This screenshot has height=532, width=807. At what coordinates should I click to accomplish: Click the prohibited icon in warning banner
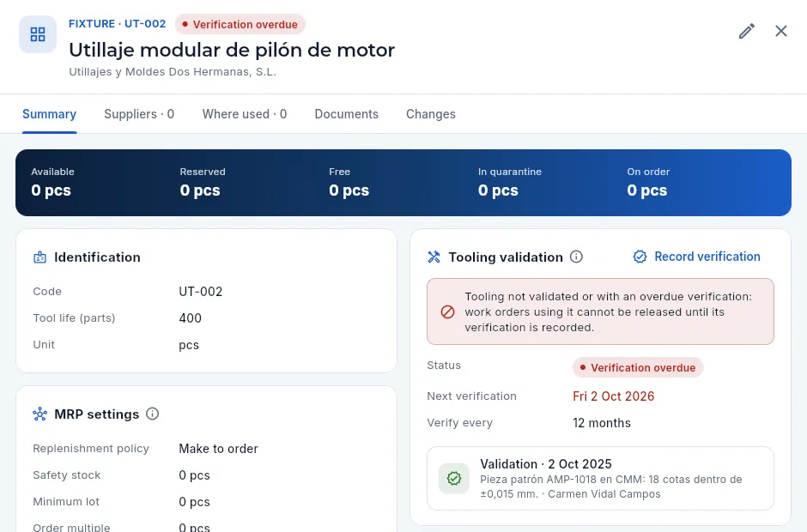(x=448, y=311)
